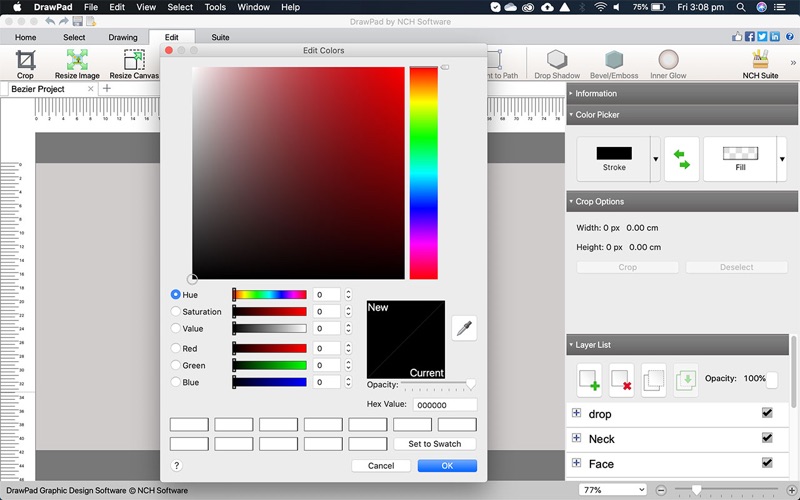
Task: Delete the selected layer
Action: click(x=622, y=380)
